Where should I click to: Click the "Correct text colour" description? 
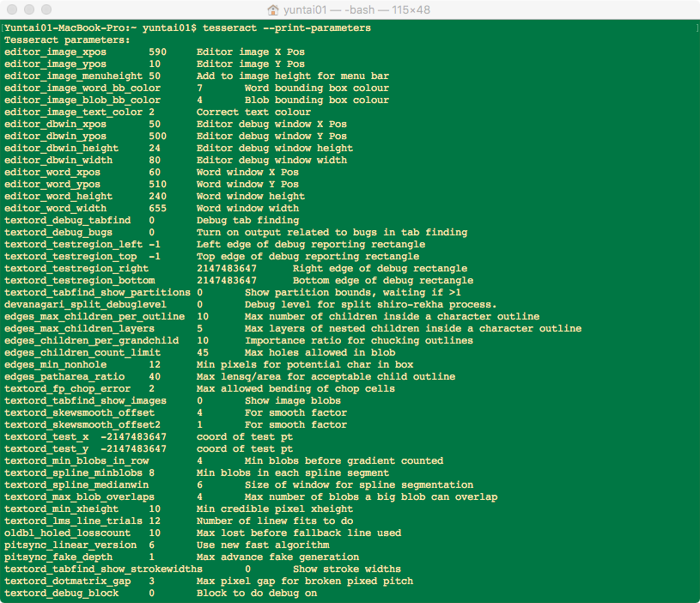tap(253, 113)
